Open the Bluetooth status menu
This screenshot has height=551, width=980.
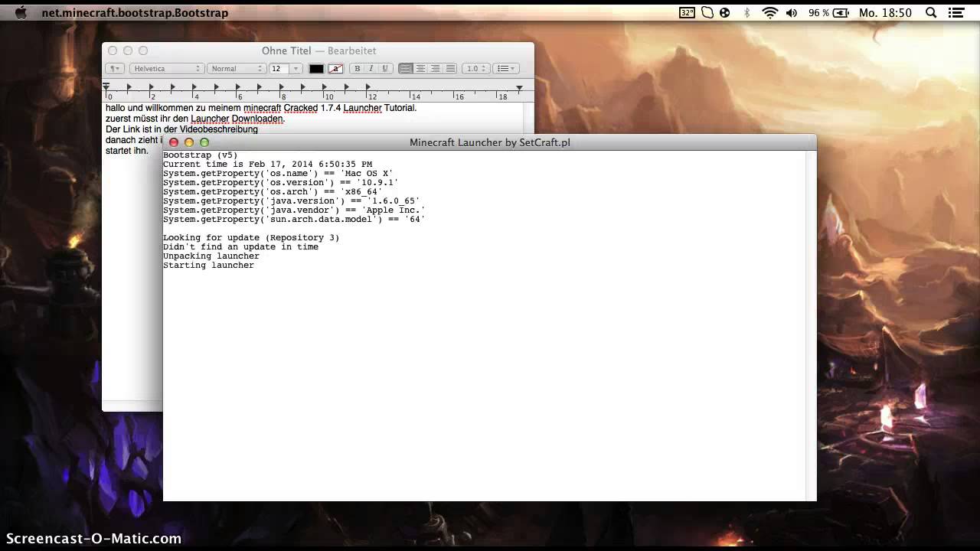747,13
